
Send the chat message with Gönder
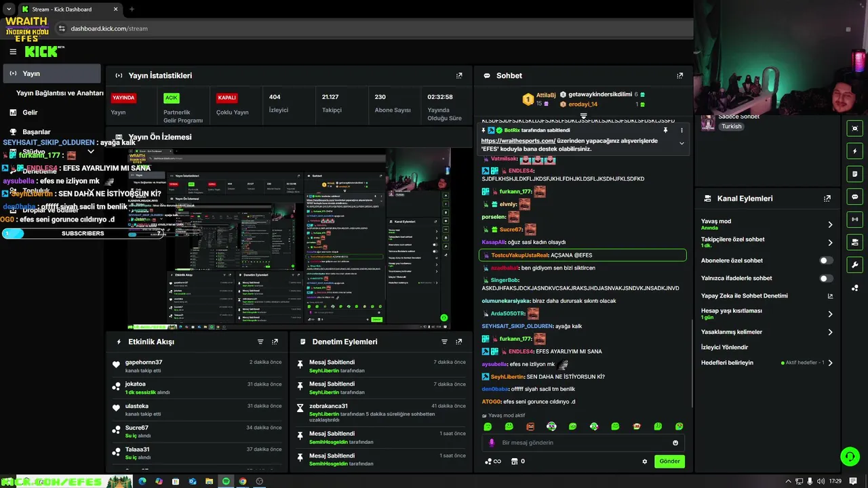[x=669, y=462]
